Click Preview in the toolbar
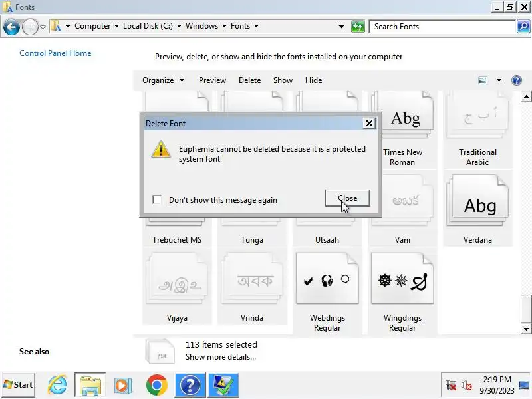532x399 pixels. [x=212, y=80]
